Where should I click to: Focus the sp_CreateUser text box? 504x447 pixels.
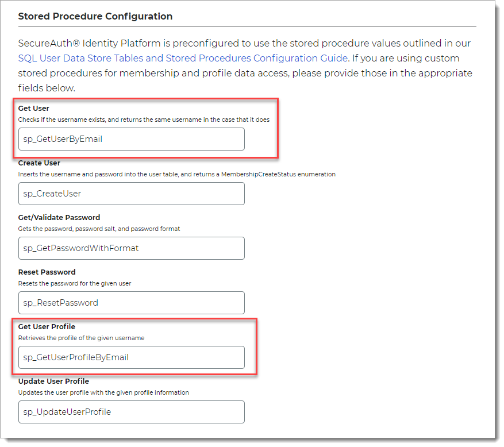pos(131,194)
